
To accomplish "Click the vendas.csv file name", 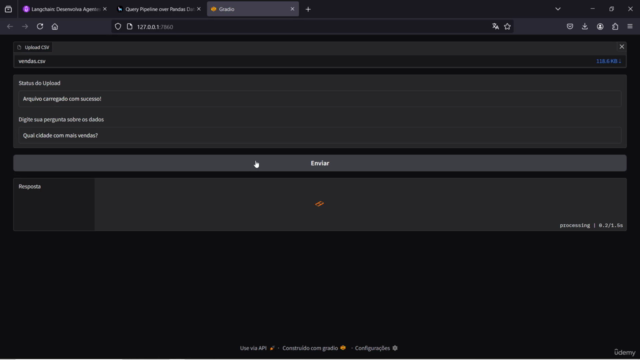I will [32, 61].
